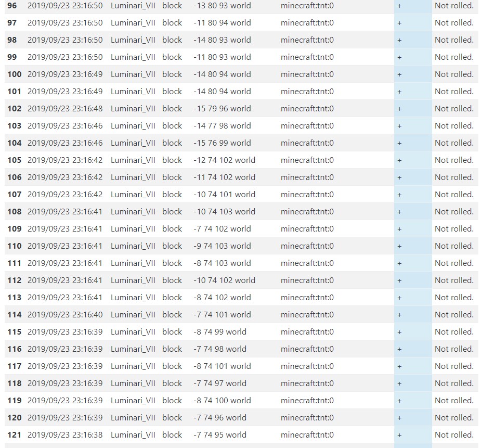Click minecraft:tnt:0 in row 118
Image resolution: width=482 pixels, height=448 pixels.
pos(307,383)
